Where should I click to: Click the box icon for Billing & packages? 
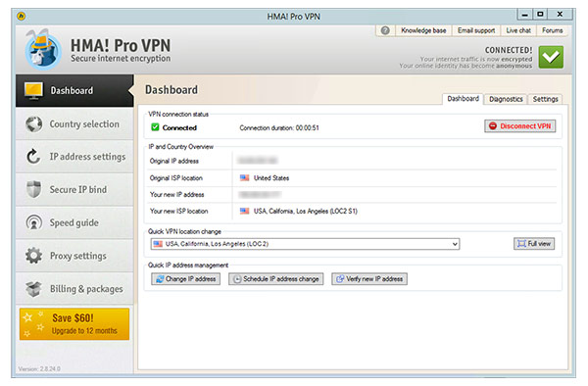[x=33, y=289]
